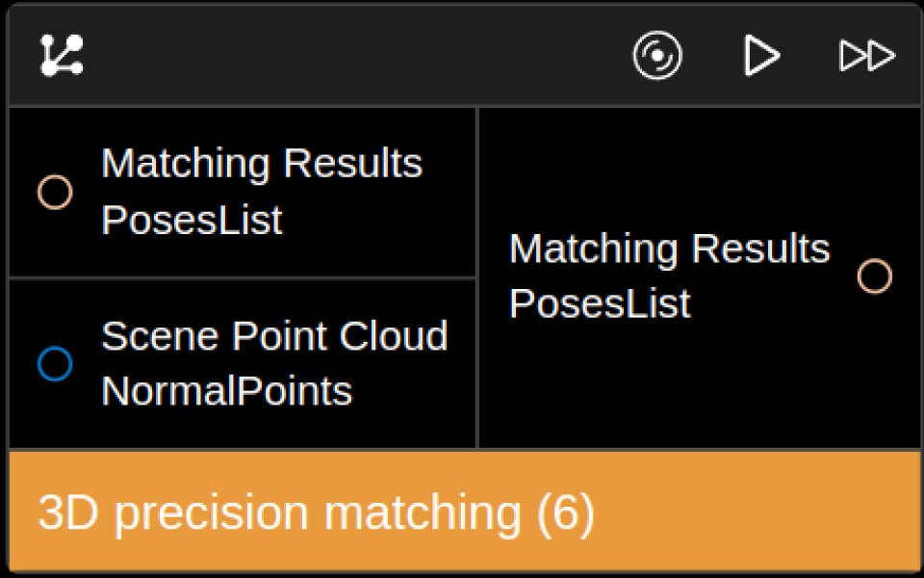Click the "NormalPoints" data type text

(226, 392)
